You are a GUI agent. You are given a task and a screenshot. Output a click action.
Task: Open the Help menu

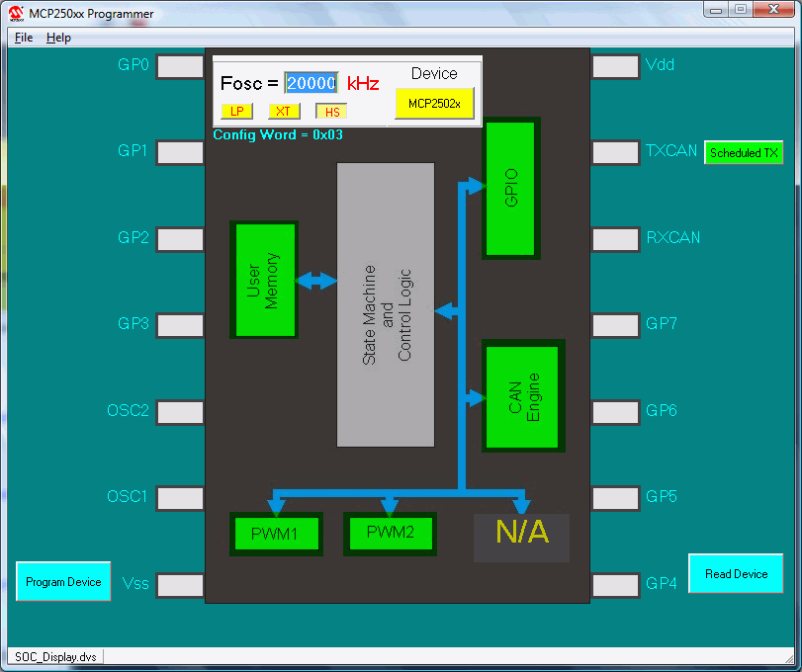[x=58, y=38]
